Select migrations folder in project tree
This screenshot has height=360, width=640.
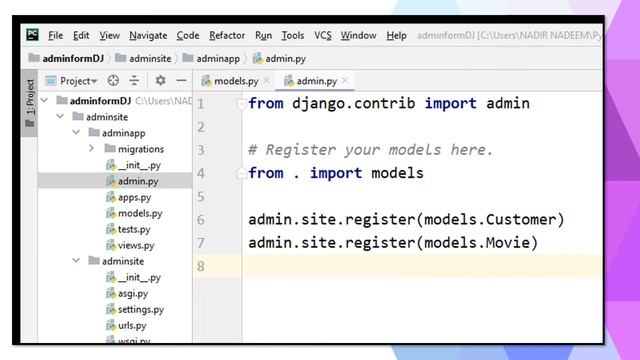pos(141,149)
